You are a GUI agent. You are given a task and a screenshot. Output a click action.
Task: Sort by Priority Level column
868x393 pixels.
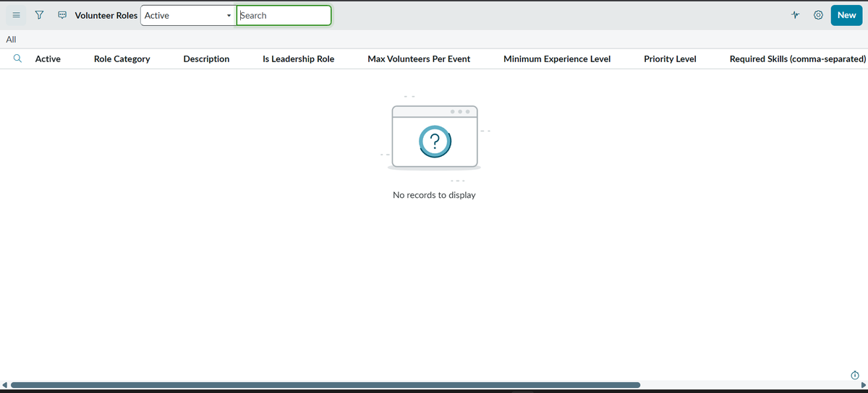coord(670,59)
